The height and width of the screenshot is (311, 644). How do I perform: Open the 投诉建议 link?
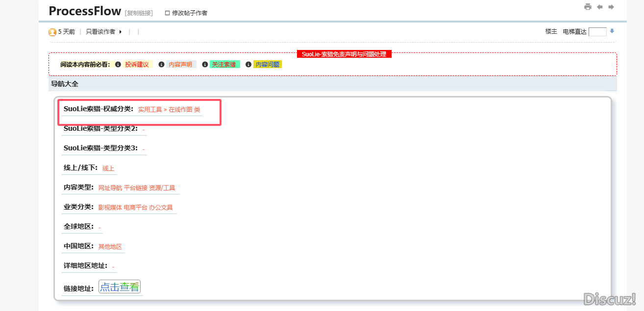137,65
